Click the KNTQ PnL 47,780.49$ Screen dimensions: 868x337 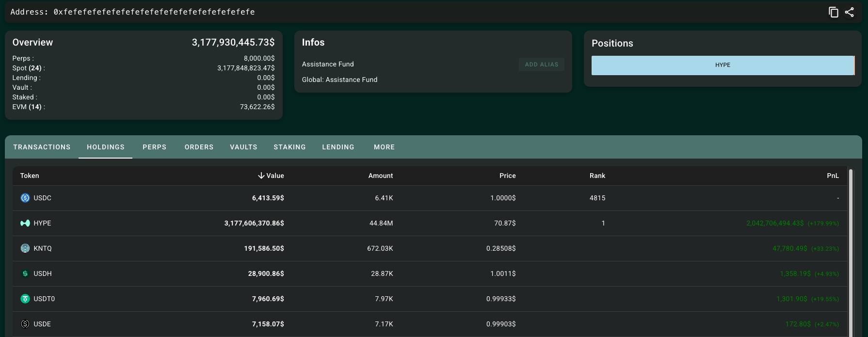tap(790, 248)
